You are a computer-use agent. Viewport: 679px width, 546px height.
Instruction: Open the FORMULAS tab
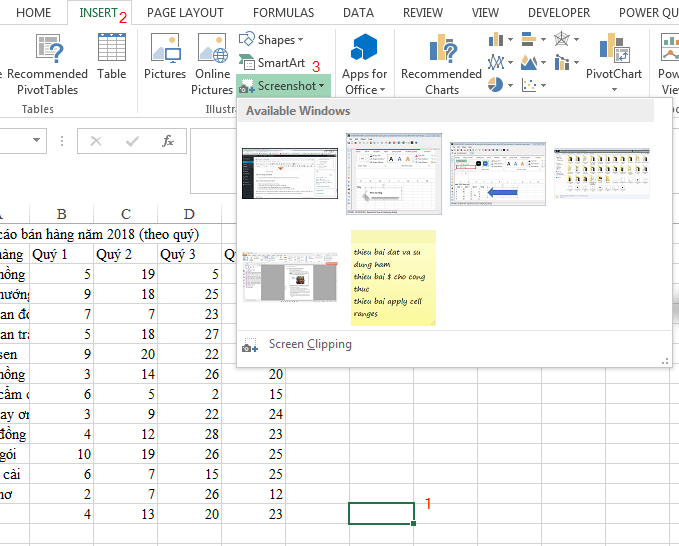(283, 13)
